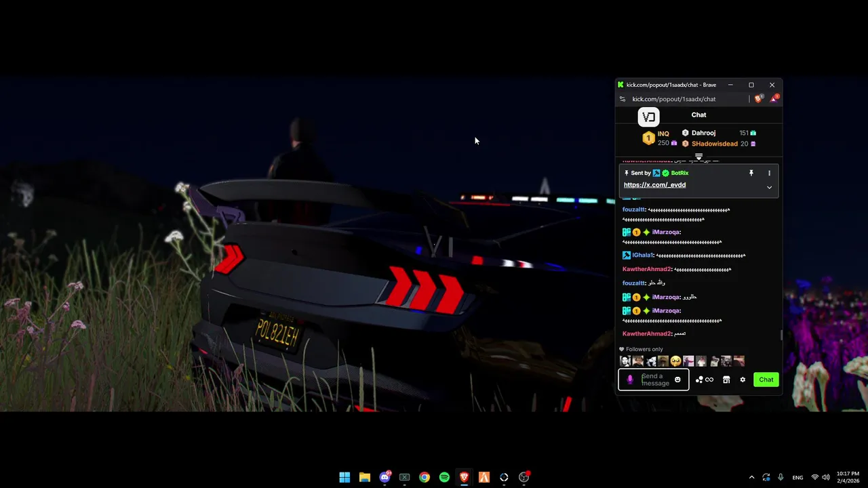The height and width of the screenshot is (488, 868).
Task: Click the sync tray icon
Action: point(766,477)
